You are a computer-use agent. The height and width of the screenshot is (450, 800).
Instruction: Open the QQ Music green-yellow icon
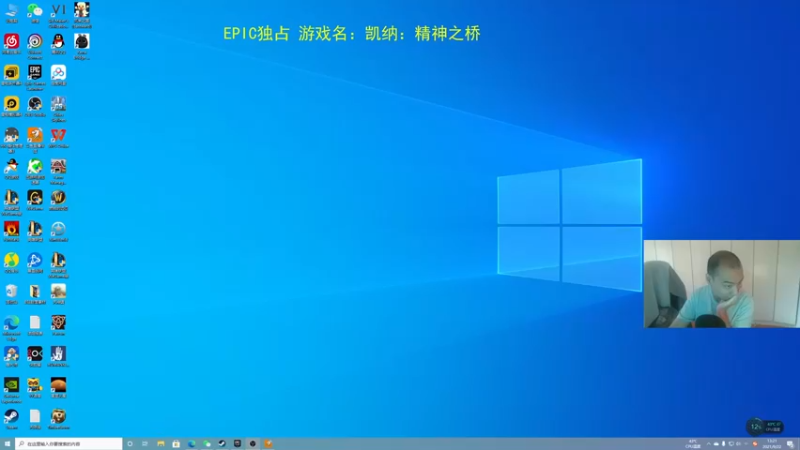11,263
